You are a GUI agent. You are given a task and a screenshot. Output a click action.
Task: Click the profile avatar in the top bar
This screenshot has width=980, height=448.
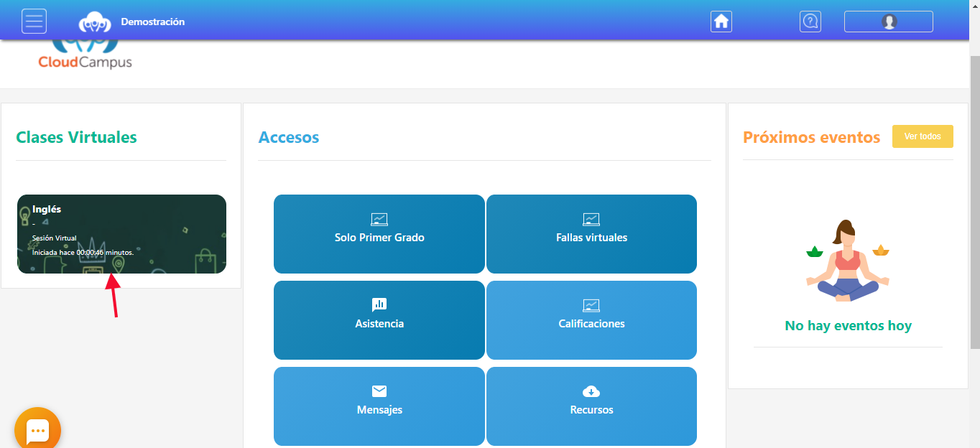tap(888, 21)
